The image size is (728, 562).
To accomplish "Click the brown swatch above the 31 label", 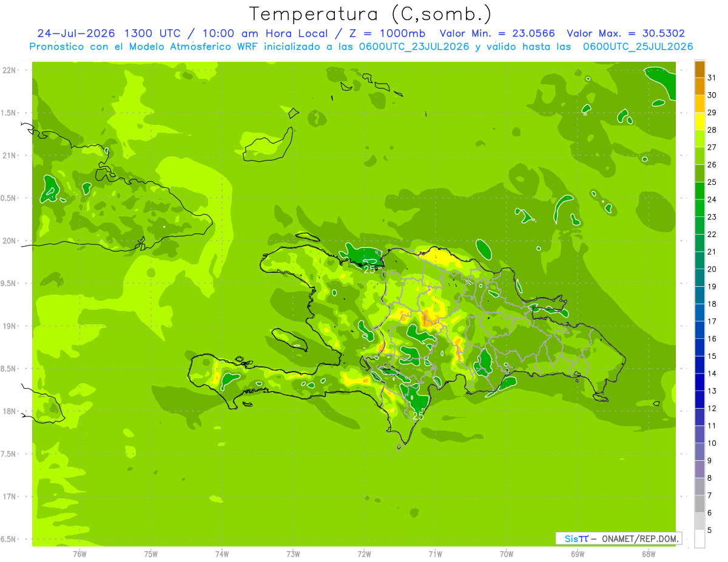I will coord(699,69).
